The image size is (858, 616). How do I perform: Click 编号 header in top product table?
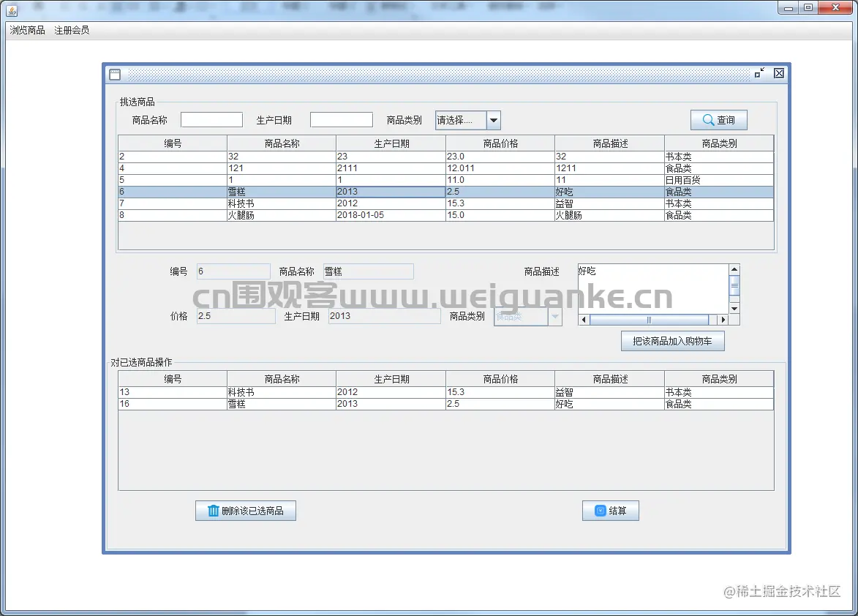point(173,143)
